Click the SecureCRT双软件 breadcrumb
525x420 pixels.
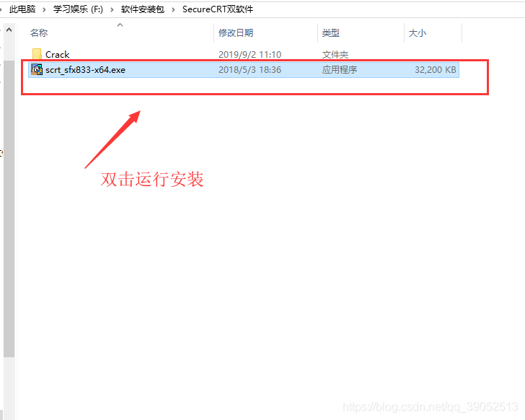click(x=218, y=9)
